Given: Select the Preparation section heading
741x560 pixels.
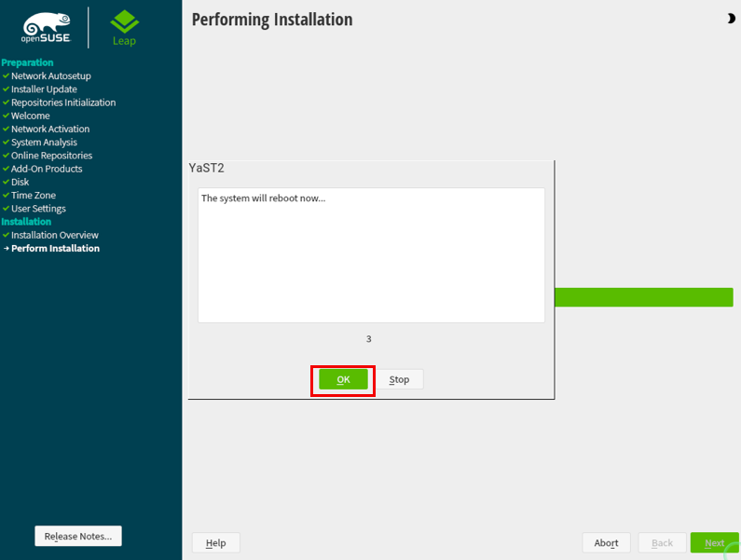Looking at the screenshot, I should [x=27, y=62].
